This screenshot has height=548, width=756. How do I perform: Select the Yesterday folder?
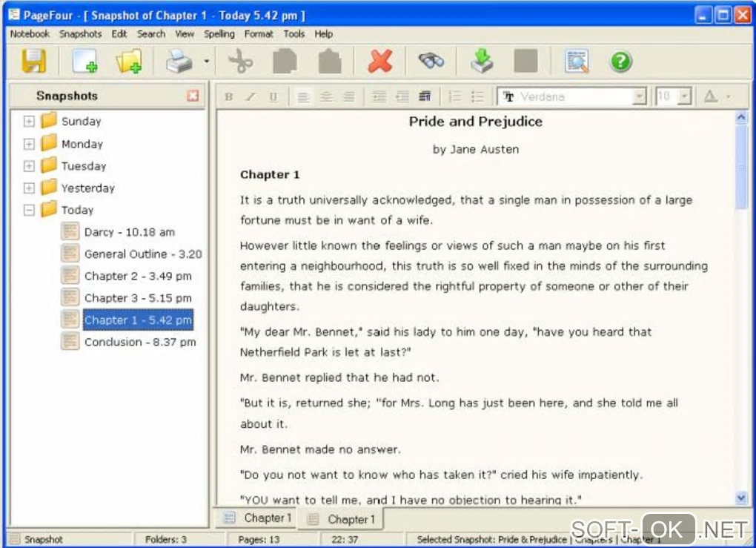pyautogui.click(x=88, y=188)
